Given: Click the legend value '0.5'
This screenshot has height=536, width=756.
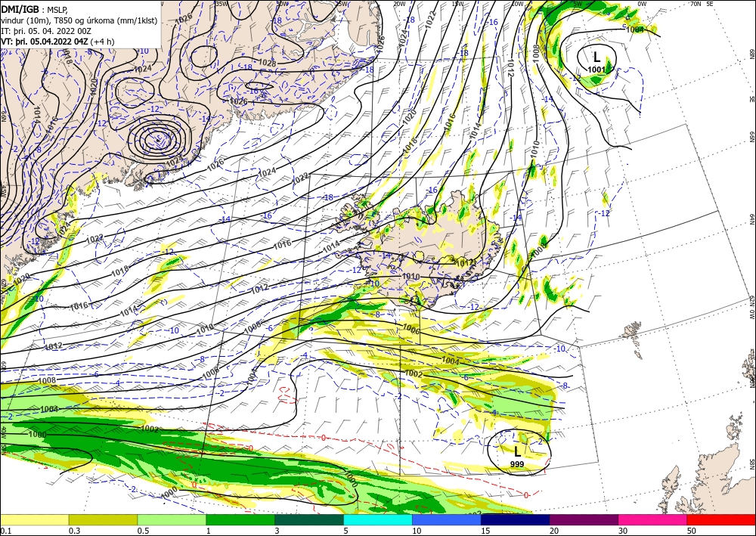Looking at the screenshot, I should (x=143, y=531).
